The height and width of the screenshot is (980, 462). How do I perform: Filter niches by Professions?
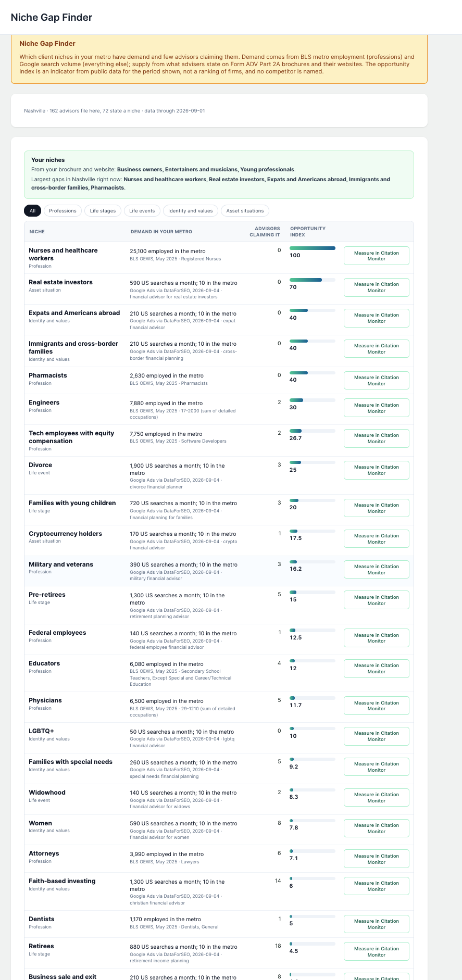[x=63, y=211]
